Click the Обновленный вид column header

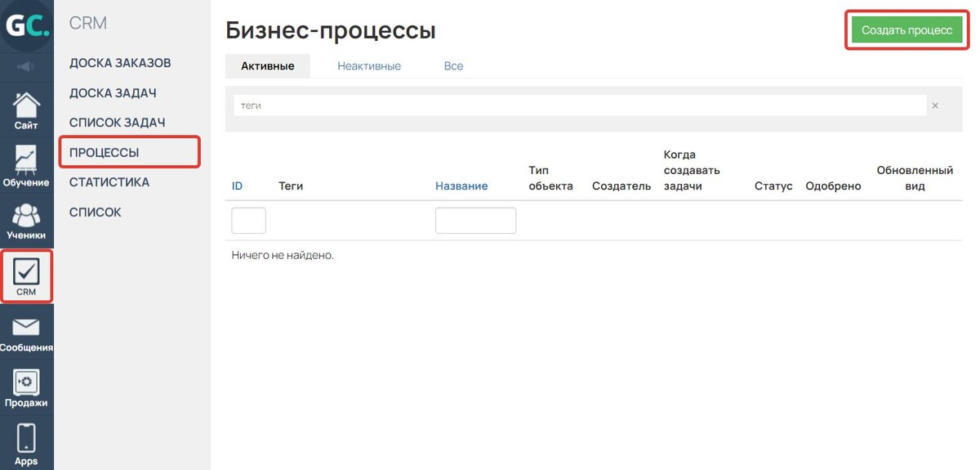pos(915,178)
